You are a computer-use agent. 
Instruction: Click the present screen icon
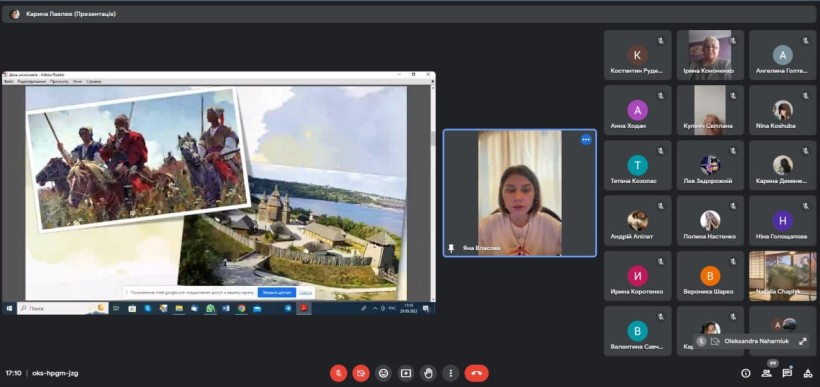406,373
